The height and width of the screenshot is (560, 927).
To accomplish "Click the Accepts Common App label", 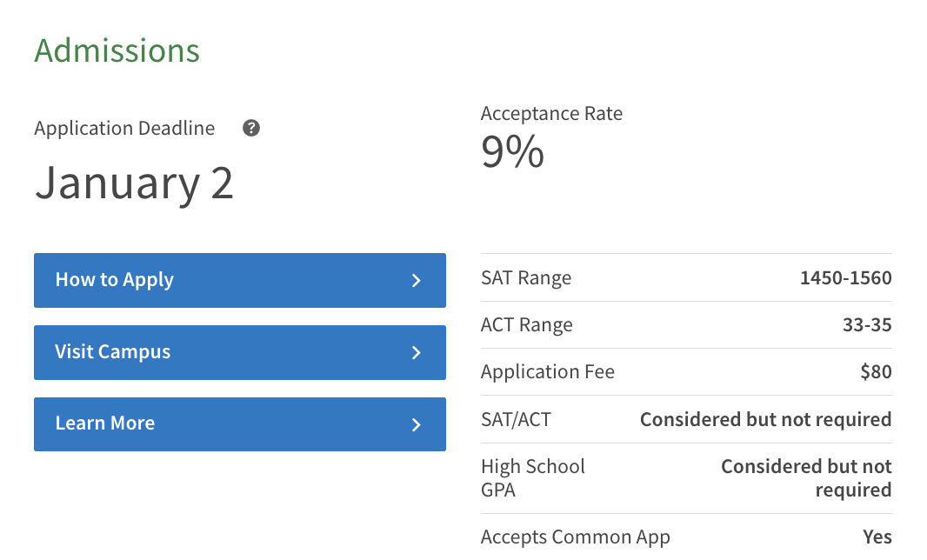I will point(575,537).
